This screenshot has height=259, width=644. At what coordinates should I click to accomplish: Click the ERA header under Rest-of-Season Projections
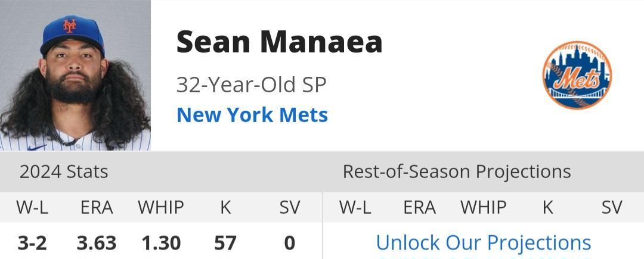point(419,207)
